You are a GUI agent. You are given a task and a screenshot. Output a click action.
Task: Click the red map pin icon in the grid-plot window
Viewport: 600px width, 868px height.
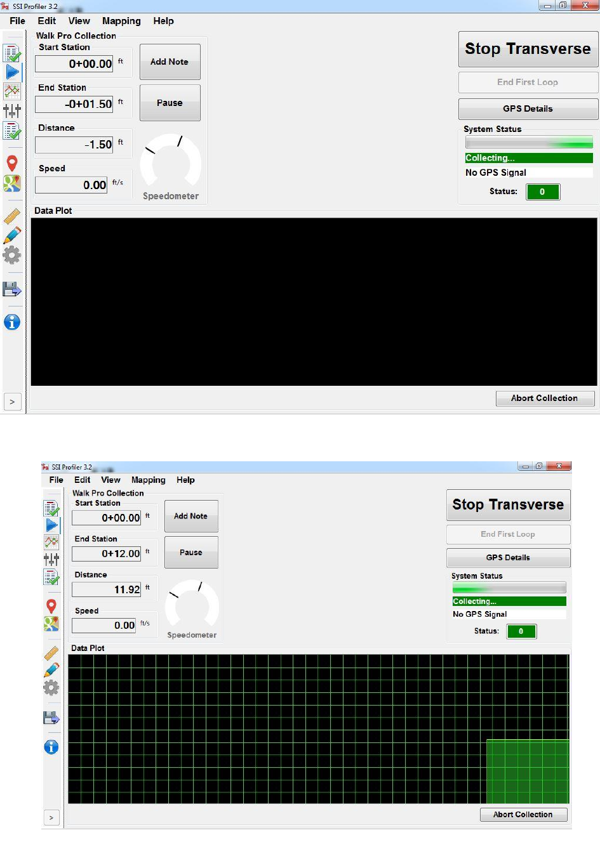point(51,606)
